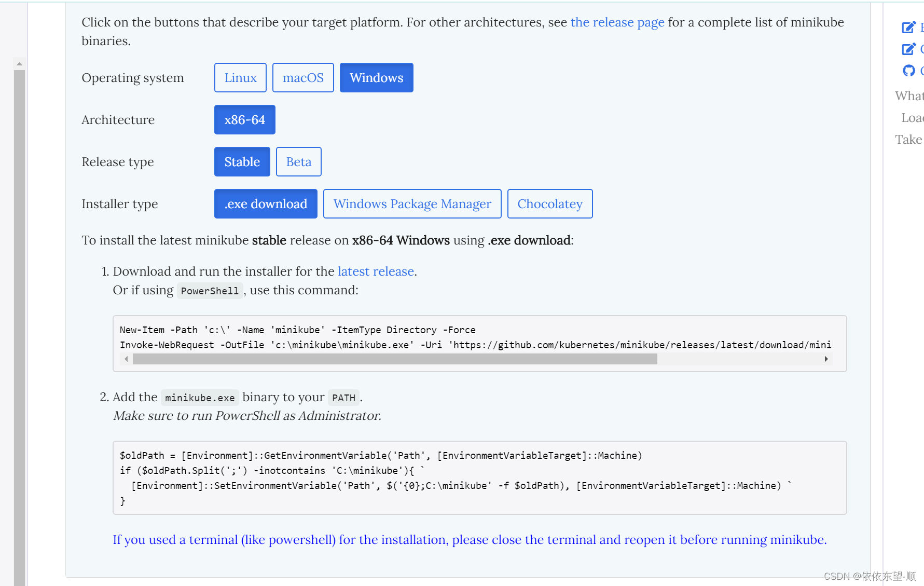Click the horizontal scrollbar thumb in code block
The width and height of the screenshot is (924, 586).
pyautogui.click(x=395, y=359)
